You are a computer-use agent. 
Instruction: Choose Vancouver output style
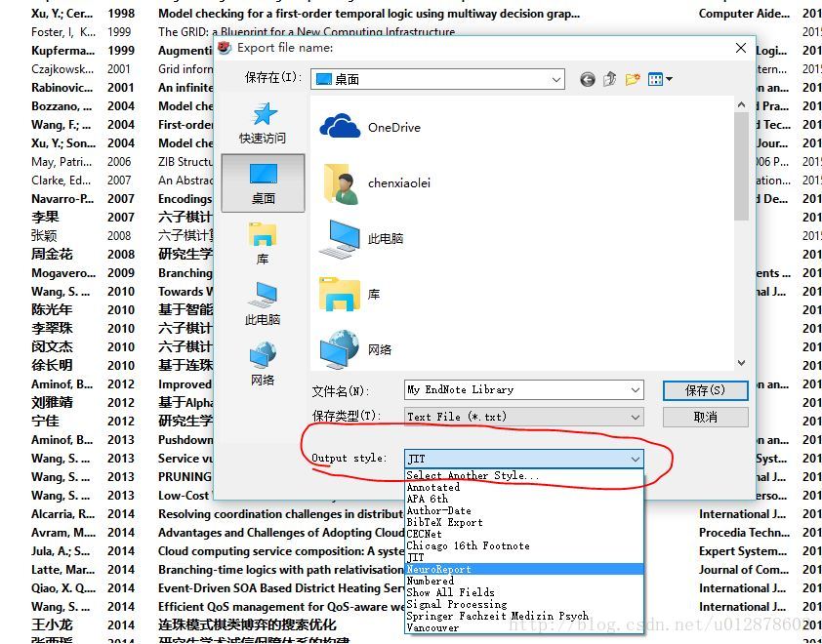(524, 627)
